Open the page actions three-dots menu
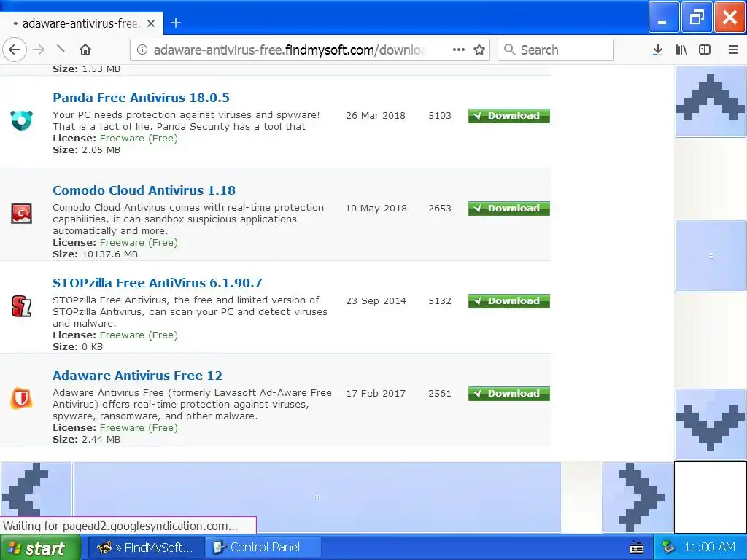Screen dimensions: 747x560 [x=458, y=50]
